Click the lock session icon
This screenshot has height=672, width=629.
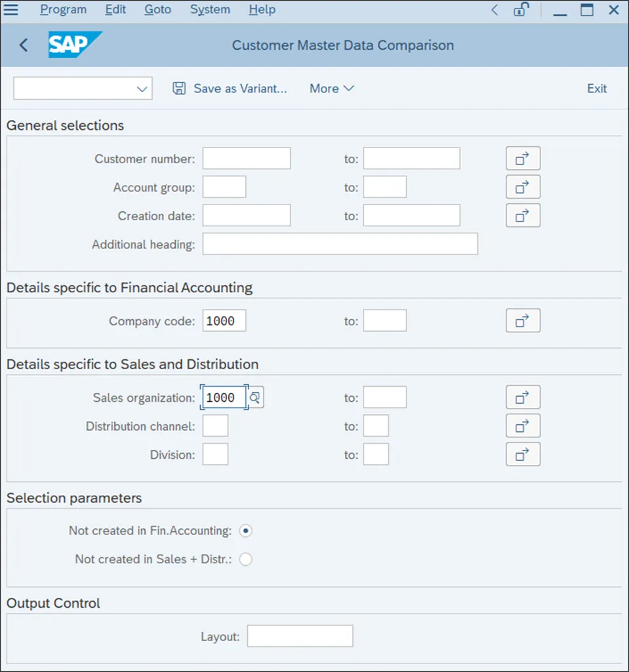coord(521,10)
